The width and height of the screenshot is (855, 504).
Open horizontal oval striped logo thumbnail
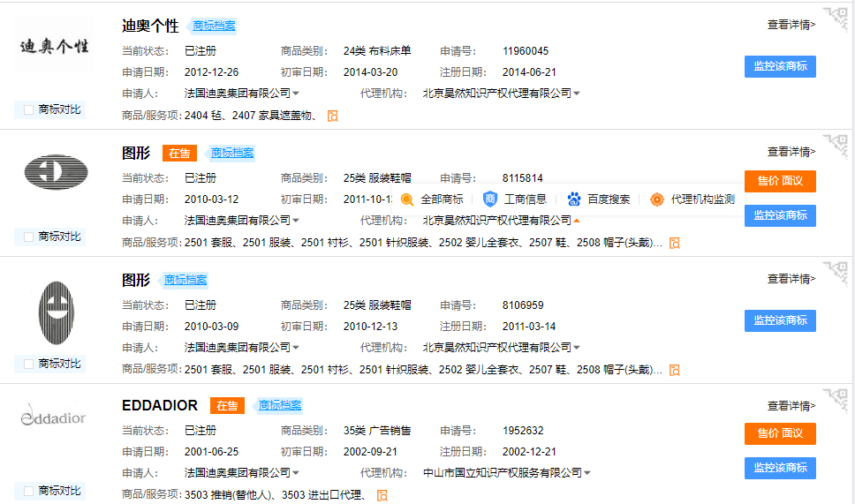tap(57, 172)
